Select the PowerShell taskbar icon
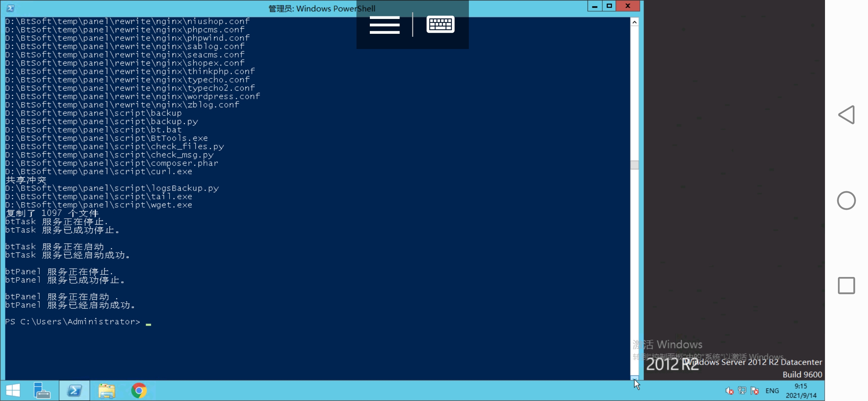 75,391
